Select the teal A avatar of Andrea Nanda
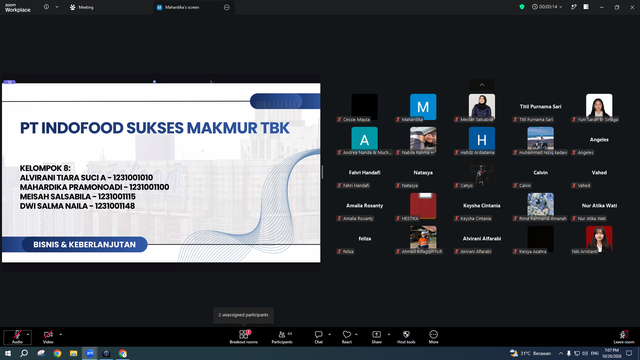The width and height of the screenshot is (640, 360). click(364, 140)
